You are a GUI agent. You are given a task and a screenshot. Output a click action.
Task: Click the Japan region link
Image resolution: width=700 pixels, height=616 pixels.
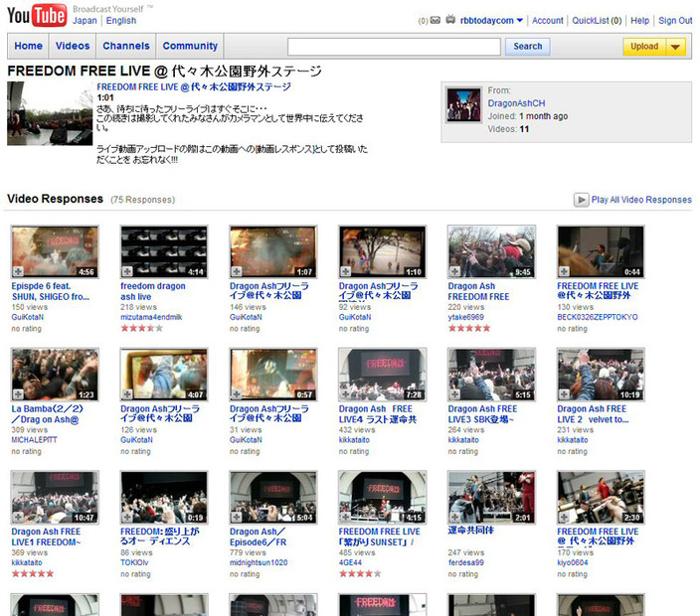click(x=85, y=21)
